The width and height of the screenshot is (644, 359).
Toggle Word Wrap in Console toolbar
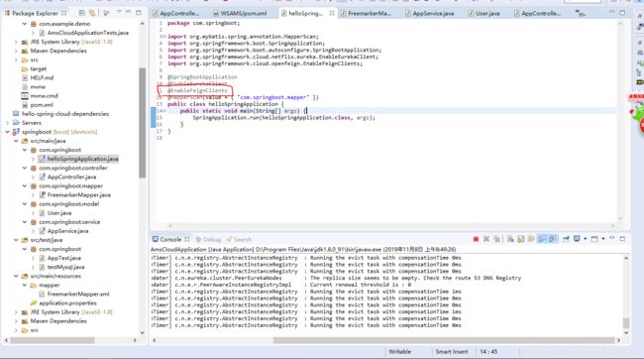click(x=531, y=239)
